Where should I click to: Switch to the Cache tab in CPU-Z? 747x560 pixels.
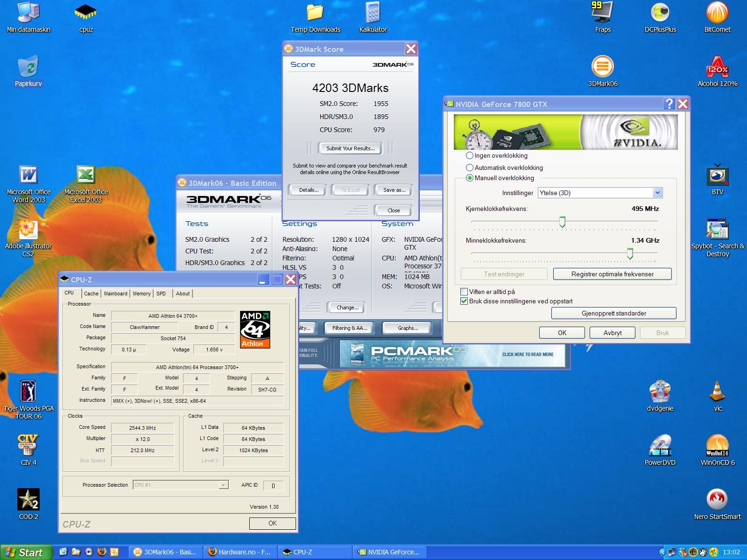point(91,294)
